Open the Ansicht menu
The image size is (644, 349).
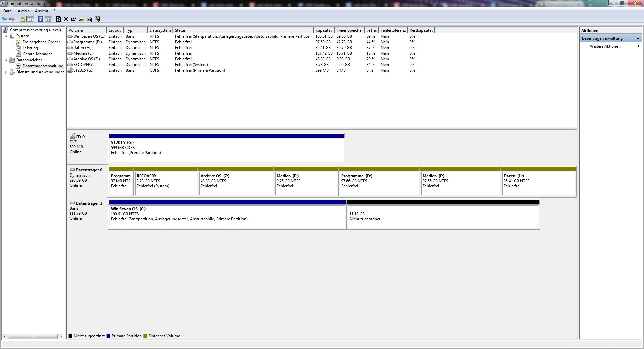click(x=42, y=11)
